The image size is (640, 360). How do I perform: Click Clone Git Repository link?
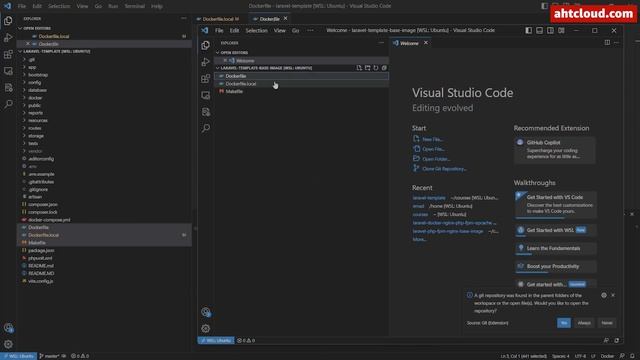[444, 169]
